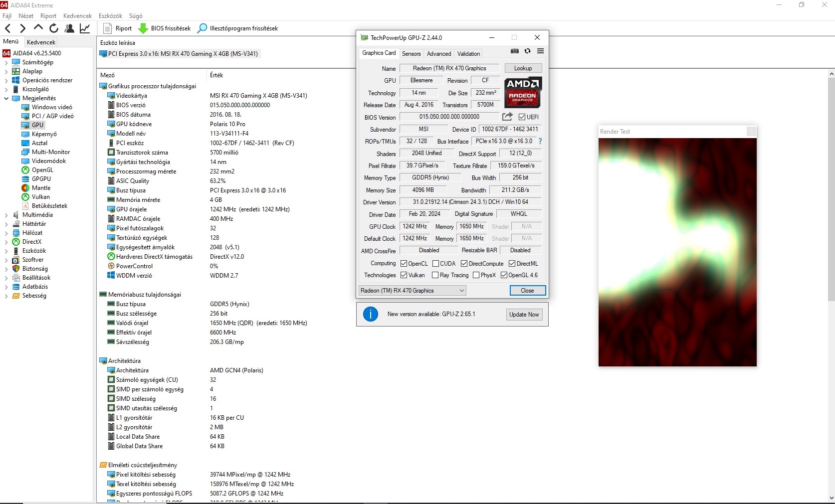
Task: Click the AIDA64 back navigation arrow
Action: [x=7, y=28]
